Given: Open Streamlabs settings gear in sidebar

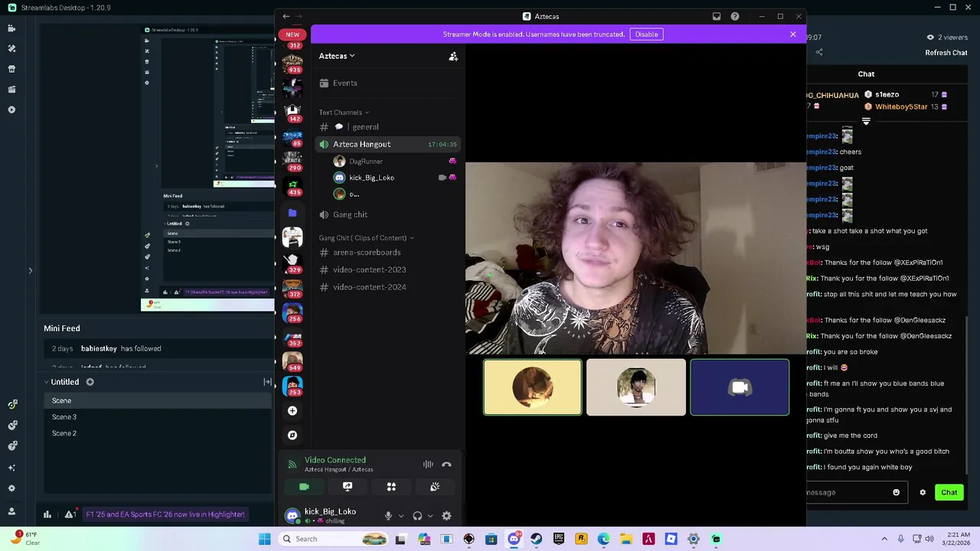Looking at the screenshot, I should [11, 488].
